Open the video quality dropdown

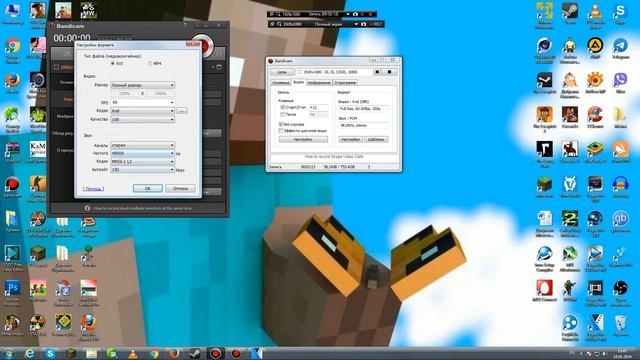(142, 120)
